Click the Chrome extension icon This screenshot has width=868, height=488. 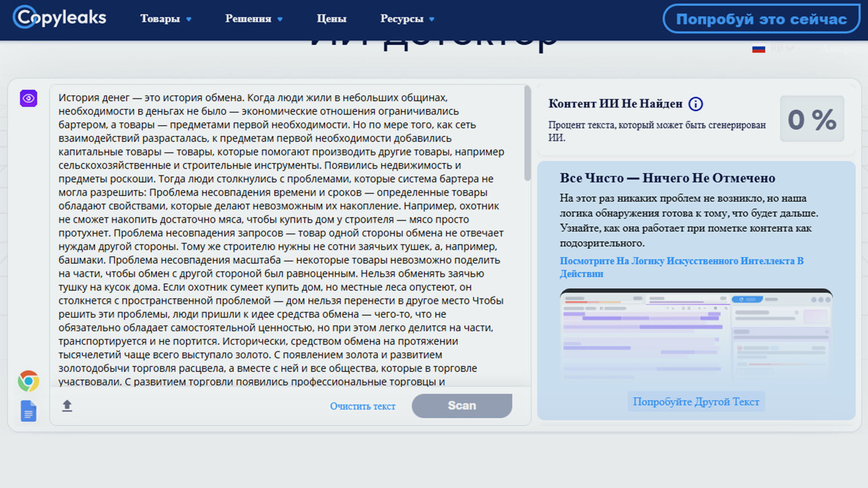tap(28, 381)
